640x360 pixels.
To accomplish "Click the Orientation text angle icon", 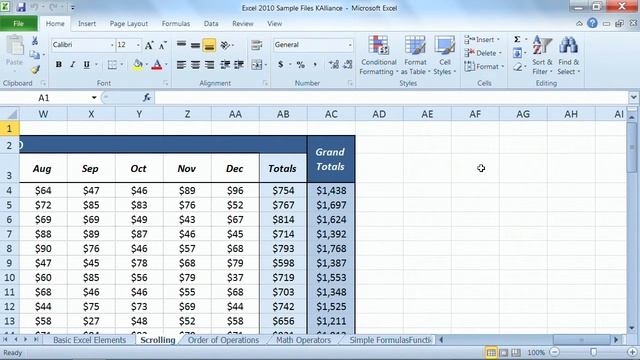I will pyautogui.click(x=225, y=45).
